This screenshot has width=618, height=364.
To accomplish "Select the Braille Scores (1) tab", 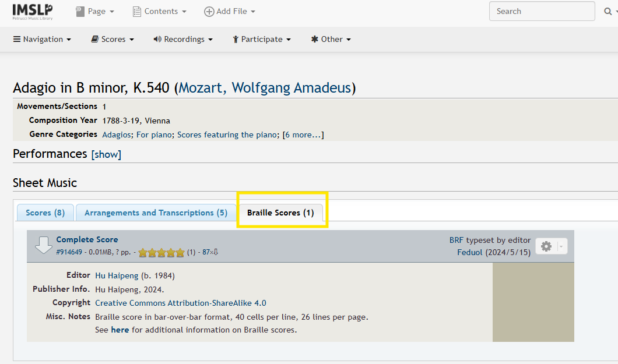I will 280,213.
